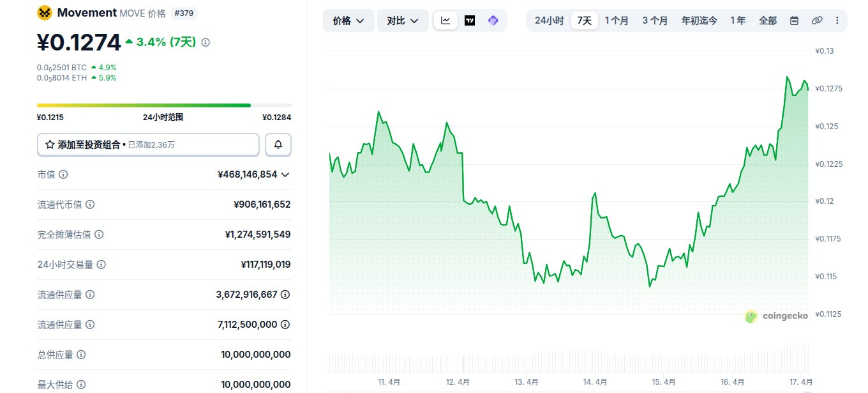Switch to the TradingView chart icon
868x393 pixels.
pos(470,20)
